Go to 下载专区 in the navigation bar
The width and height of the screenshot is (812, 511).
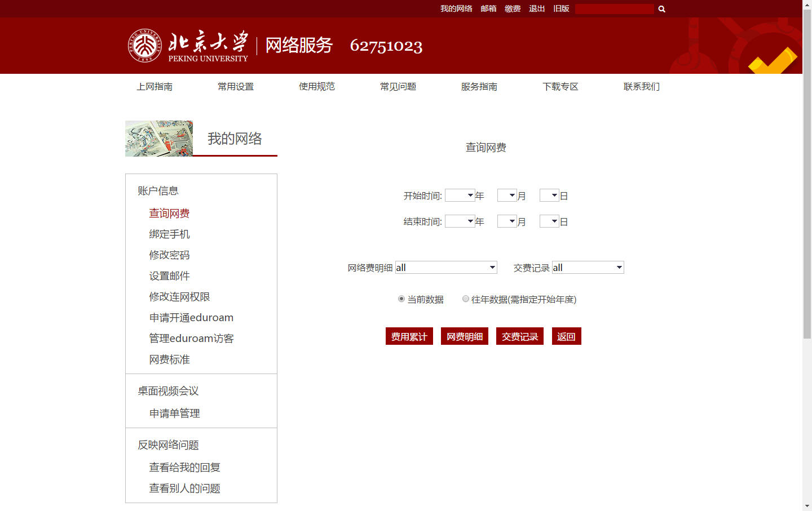coord(560,87)
